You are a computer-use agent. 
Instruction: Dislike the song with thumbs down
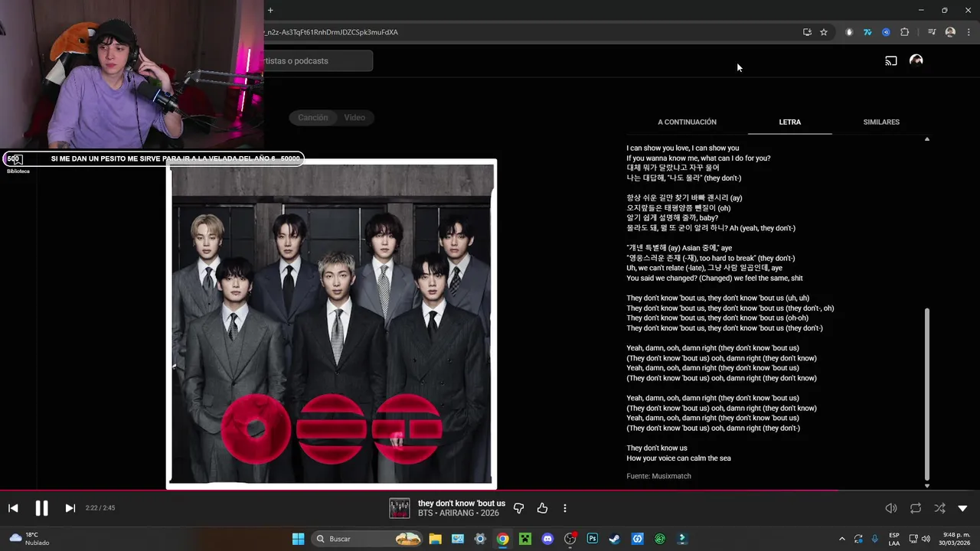(519, 508)
